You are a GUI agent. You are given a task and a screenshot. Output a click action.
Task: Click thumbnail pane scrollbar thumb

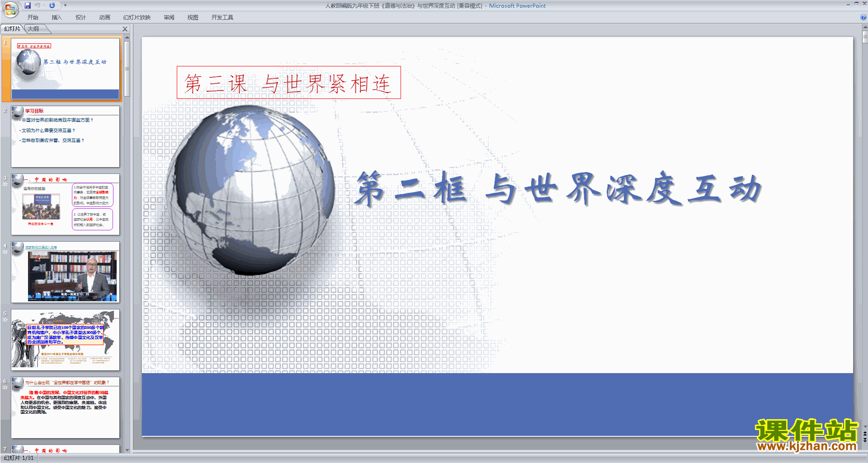(127, 69)
